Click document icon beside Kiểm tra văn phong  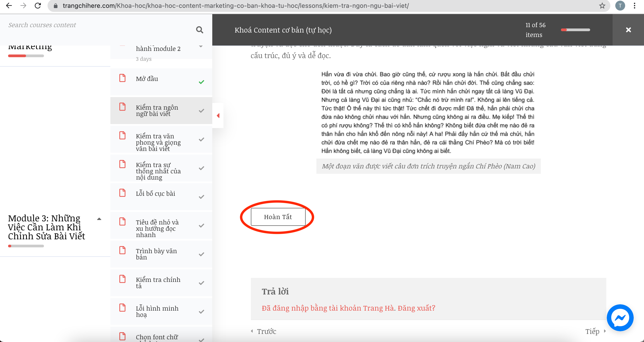(x=122, y=135)
